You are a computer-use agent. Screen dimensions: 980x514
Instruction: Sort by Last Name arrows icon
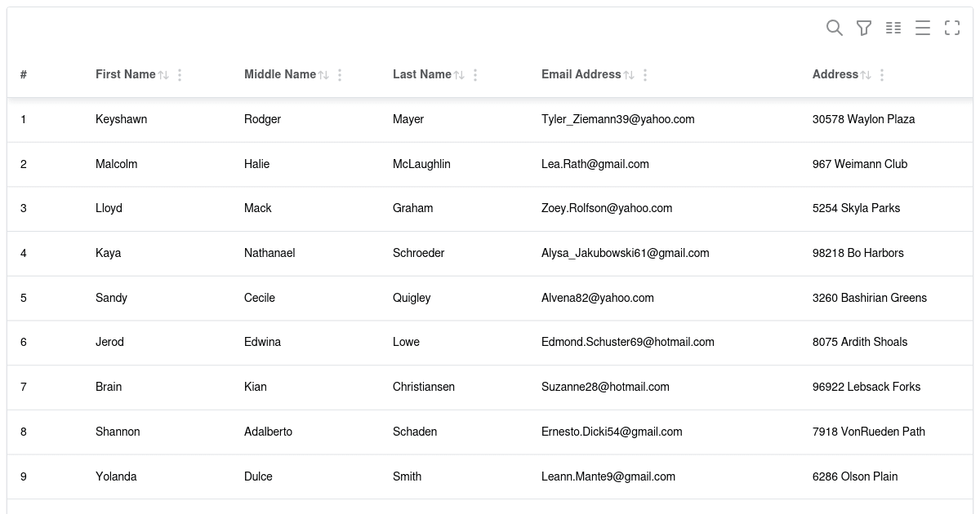point(459,75)
